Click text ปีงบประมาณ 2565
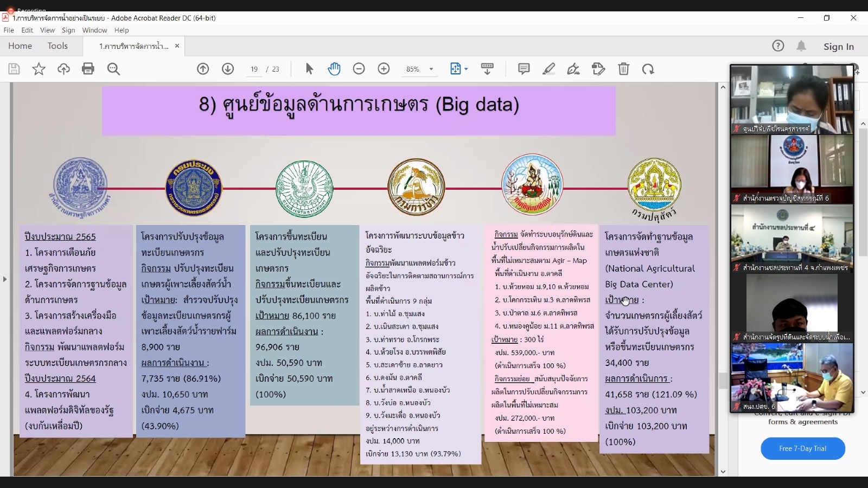This screenshot has height=488, width=868. click(x=60, y=237)
